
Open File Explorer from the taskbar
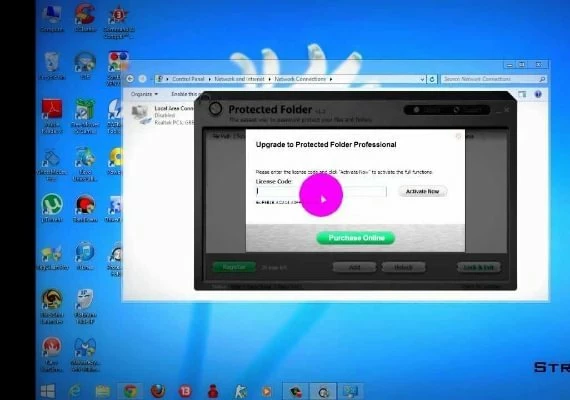pos(103,391)
